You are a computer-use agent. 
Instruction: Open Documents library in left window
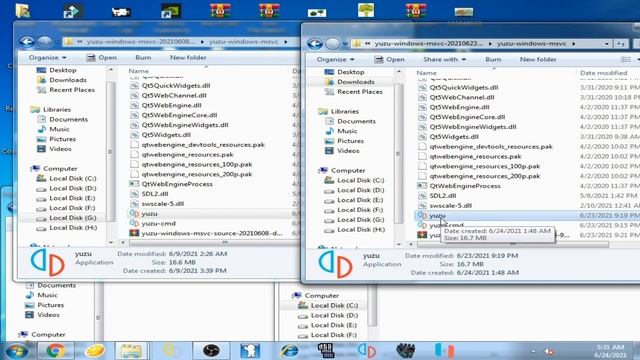(x=68, y=119)
